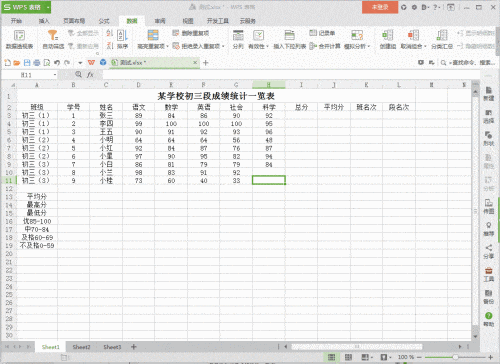Switch to the 开始 ribbon tab
Image resolution: width=500 pixels, height=364 pixels.
16,21
